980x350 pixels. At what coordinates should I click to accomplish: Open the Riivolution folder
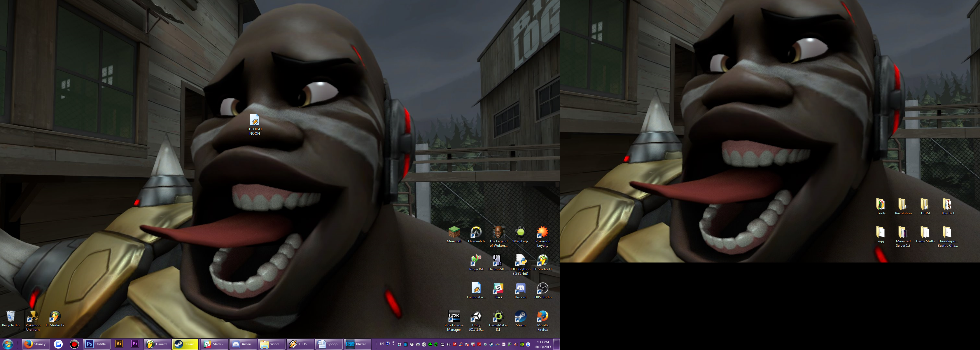coord(902,205)
